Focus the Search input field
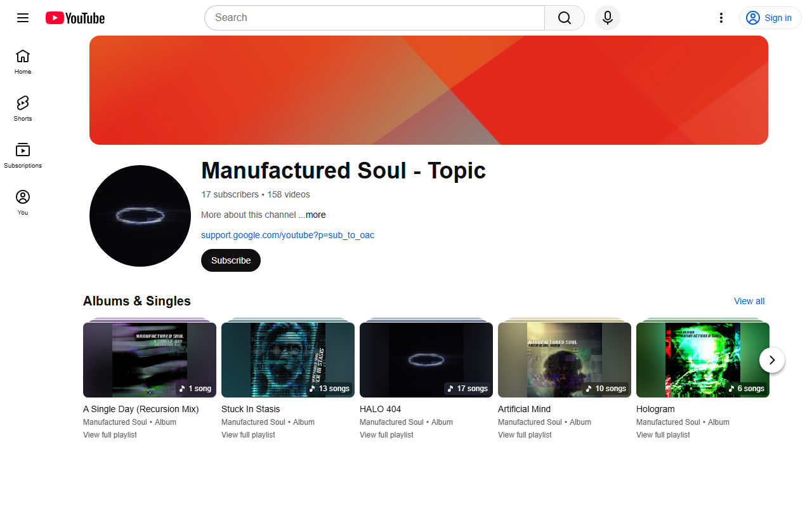The image size is (812, 508). pos(374,18)
